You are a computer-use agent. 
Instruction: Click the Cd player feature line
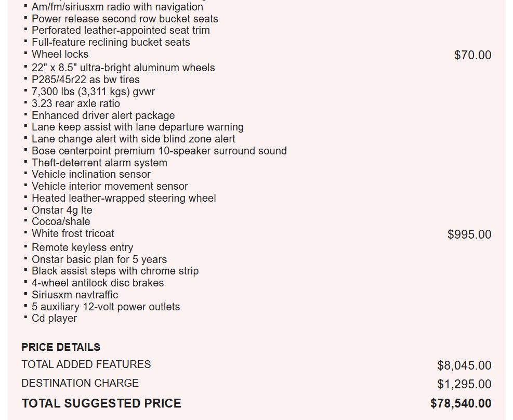click(x=54, y=318)
